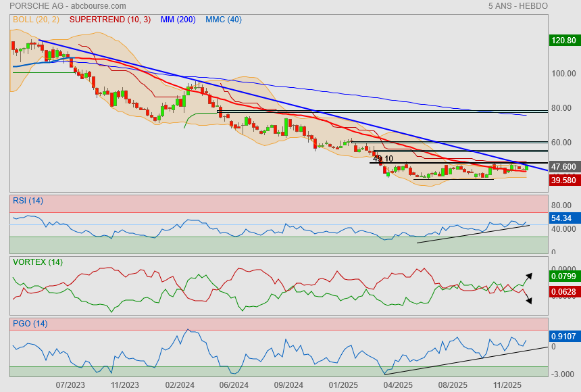Click the 02/2024 date on time axis
The image size is (581, 392).
(x=180, y=385)
